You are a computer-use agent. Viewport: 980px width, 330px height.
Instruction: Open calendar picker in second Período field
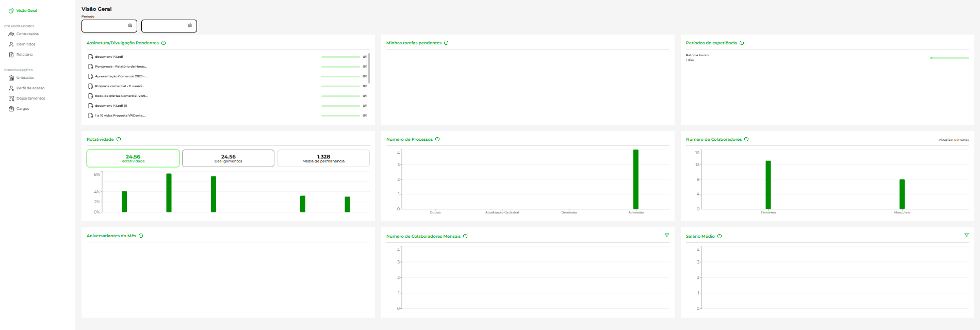coord(190,25)
